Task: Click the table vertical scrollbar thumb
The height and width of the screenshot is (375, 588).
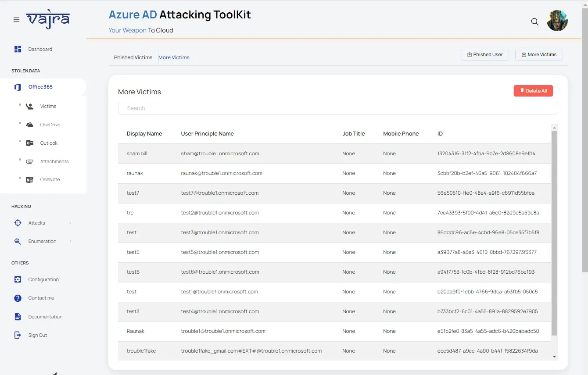Action: (554, 233)
